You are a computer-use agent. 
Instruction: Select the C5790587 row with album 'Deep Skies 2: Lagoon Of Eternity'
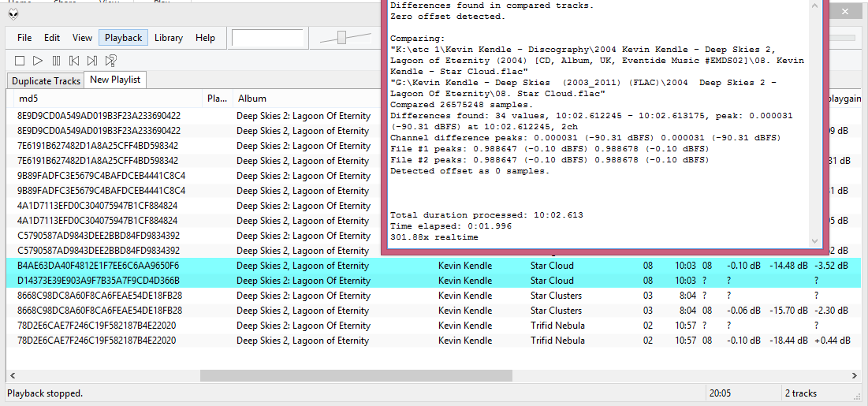coord(194,236)
